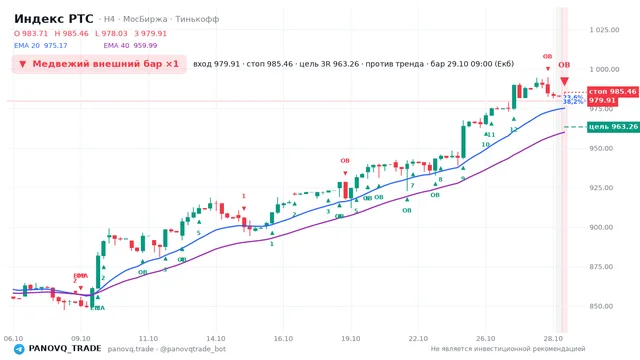The image size is (640, 360).
Task: Click the green bar count label 10
Action: [x=485, y=144]
